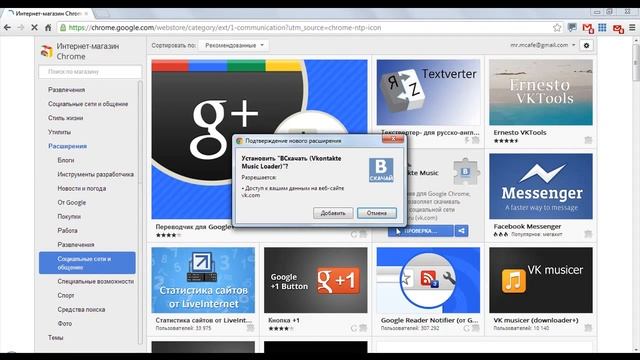Select Утилиты in the sidebar
The height and width of the screenshot is (360, 640).
tap(60, 132)
